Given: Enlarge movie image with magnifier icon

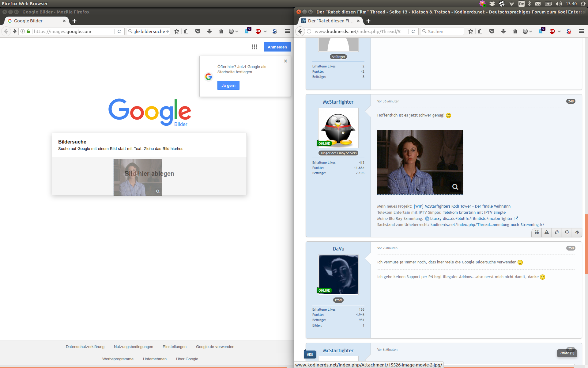Looking at the screenshot, I should pyautogui.click(x=455, y=187).
